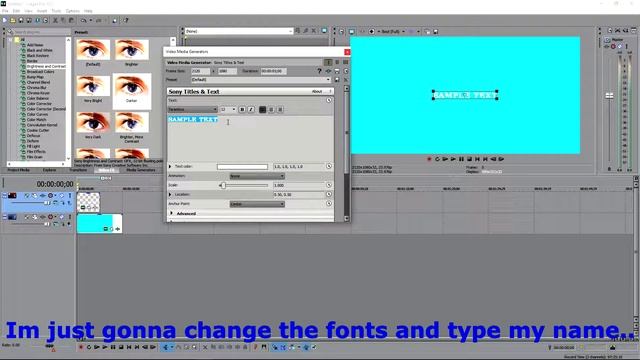Click Go to Start in bottom transport bar
640x360 pixels.
pos(129,347)
